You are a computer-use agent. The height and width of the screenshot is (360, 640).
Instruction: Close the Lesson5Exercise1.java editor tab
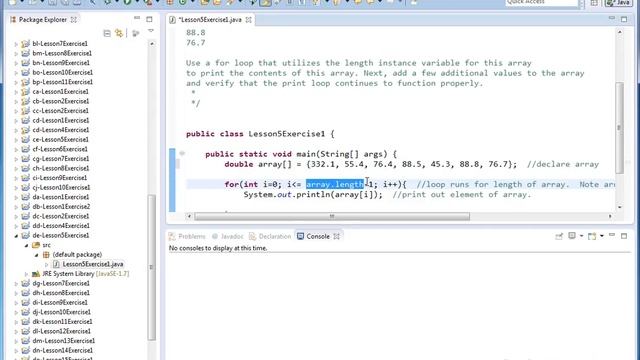248,20
